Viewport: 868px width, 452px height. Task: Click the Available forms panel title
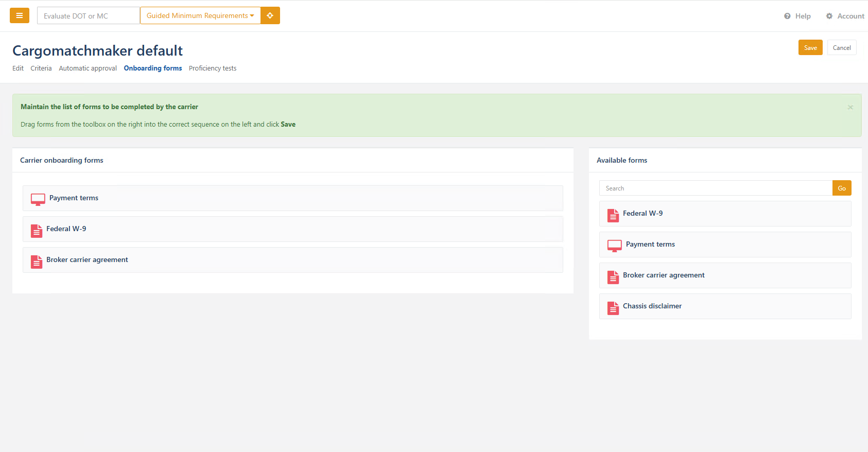tap(622, 160)
